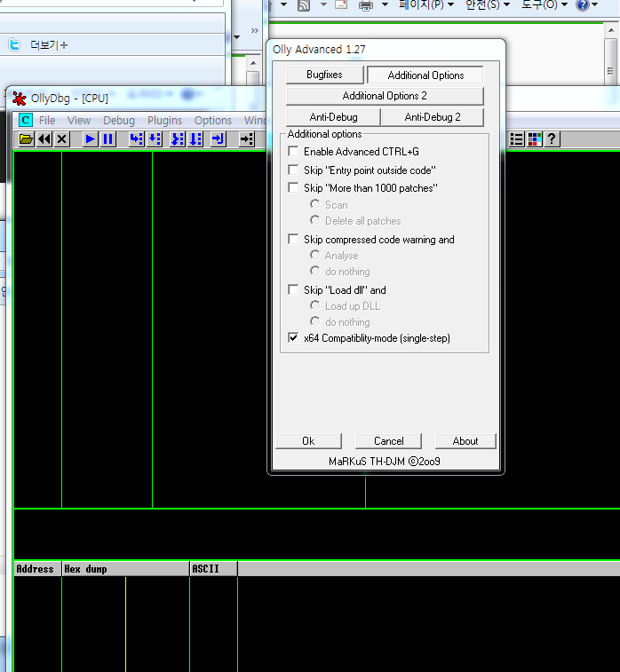
Task: Click Address column header in dump pane
Action: coord(37,569)
